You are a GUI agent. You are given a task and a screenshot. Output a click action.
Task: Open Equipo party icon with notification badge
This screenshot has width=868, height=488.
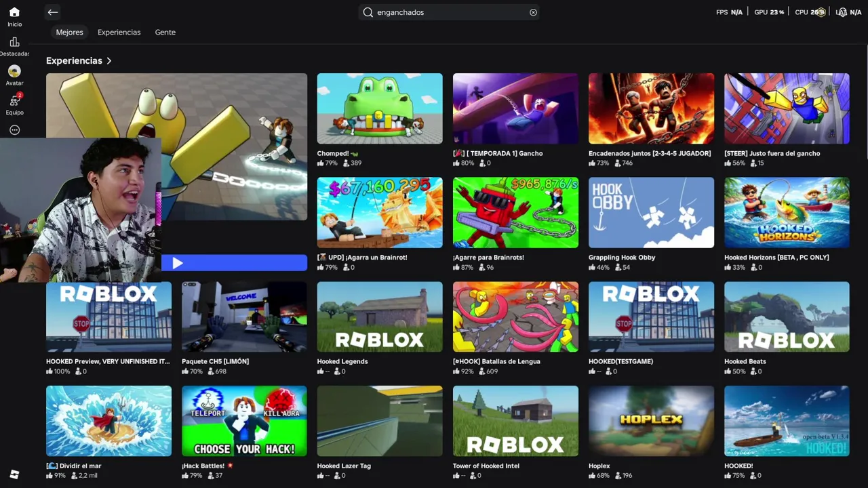click(14, 101)
